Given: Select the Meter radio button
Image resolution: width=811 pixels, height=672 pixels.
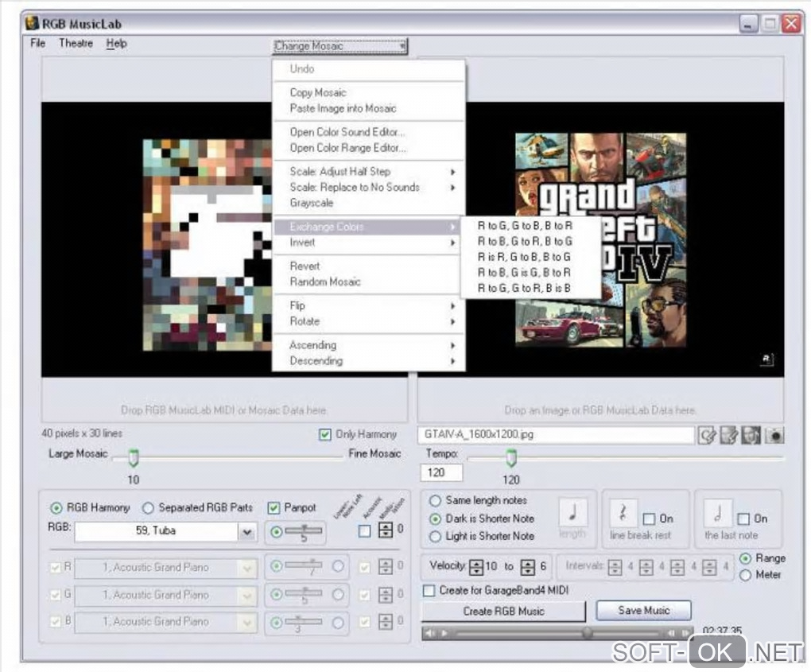Looking at the screenshot, I should coord(745,575).
